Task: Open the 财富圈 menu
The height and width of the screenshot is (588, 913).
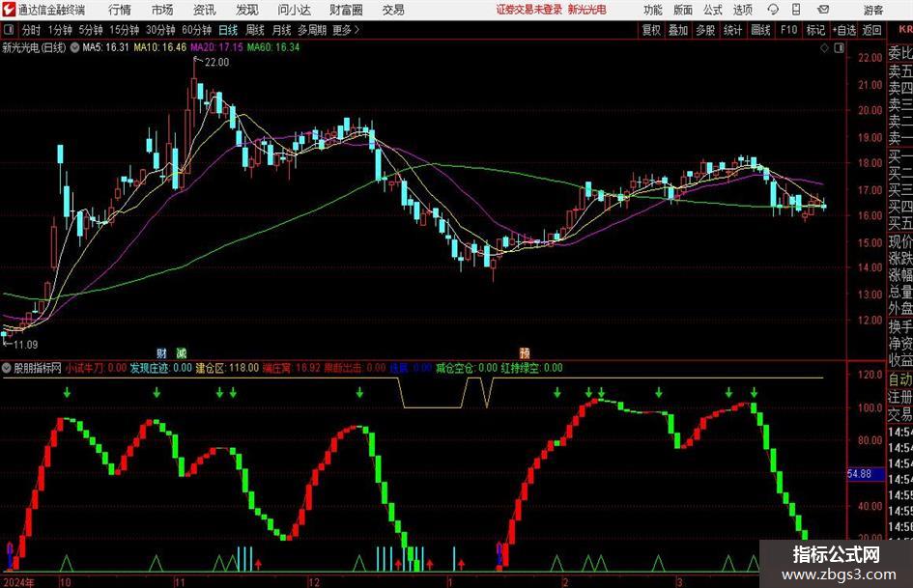Action: [x=346, y=10]
